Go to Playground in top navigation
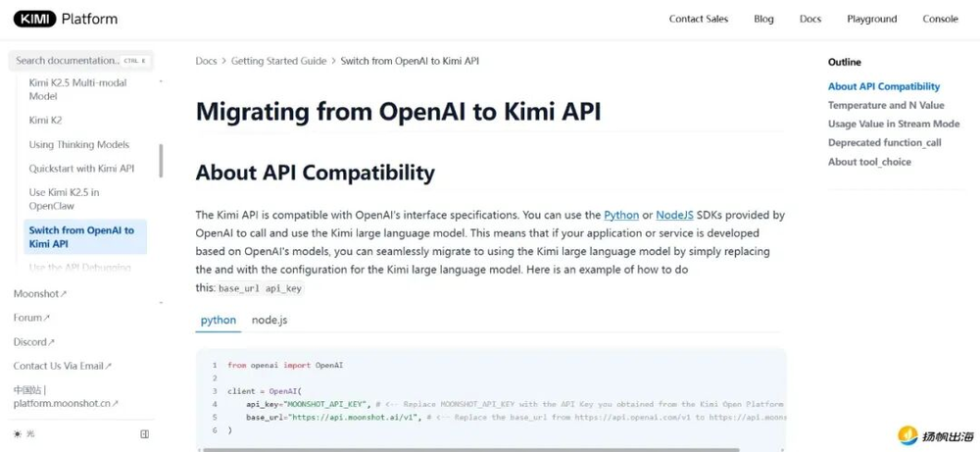Image resolution: width=980 pixels, height=452 pixels. coord(871,19)
